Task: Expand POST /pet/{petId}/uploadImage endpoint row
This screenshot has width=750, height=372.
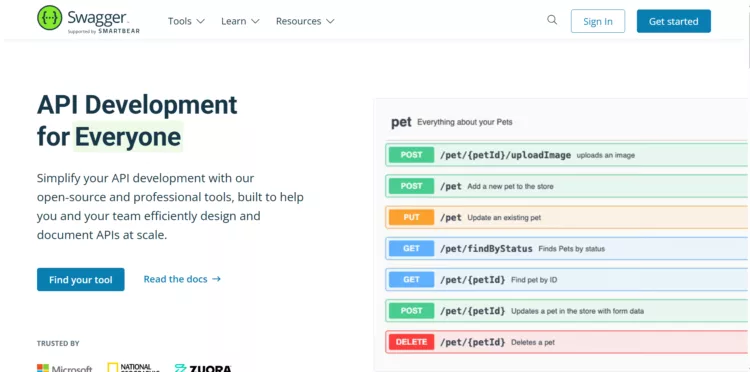Action: click(567, 155)
